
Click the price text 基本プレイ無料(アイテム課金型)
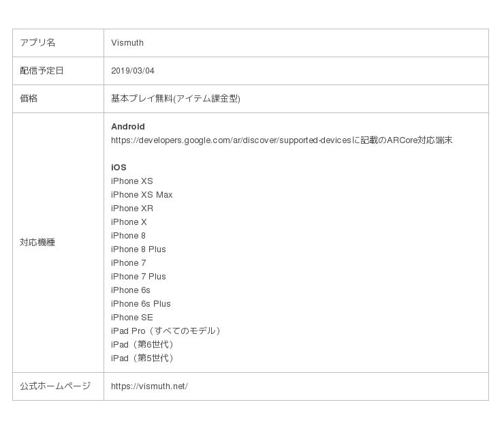(x=176, y=99)
